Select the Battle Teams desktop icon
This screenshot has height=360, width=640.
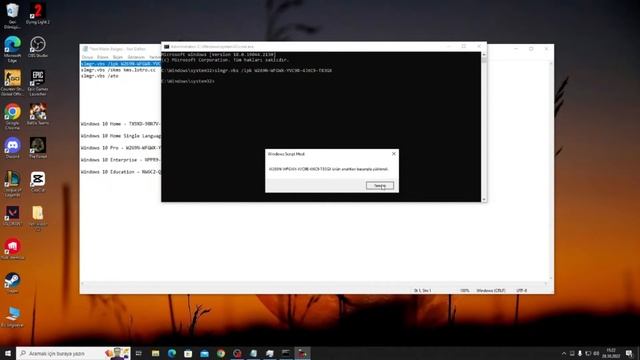[x=38, y=114]
